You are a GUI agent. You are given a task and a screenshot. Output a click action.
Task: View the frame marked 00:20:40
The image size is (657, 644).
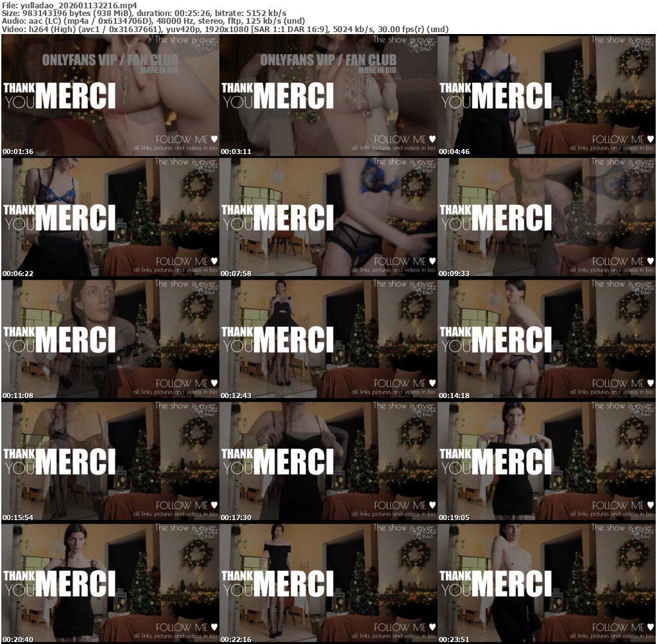[110, 584]
